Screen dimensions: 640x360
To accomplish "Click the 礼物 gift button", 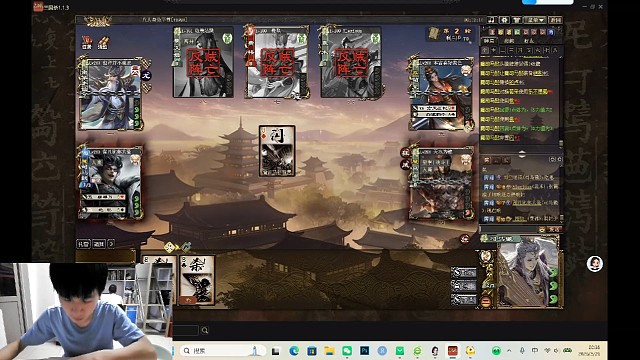I will (83, 244).
